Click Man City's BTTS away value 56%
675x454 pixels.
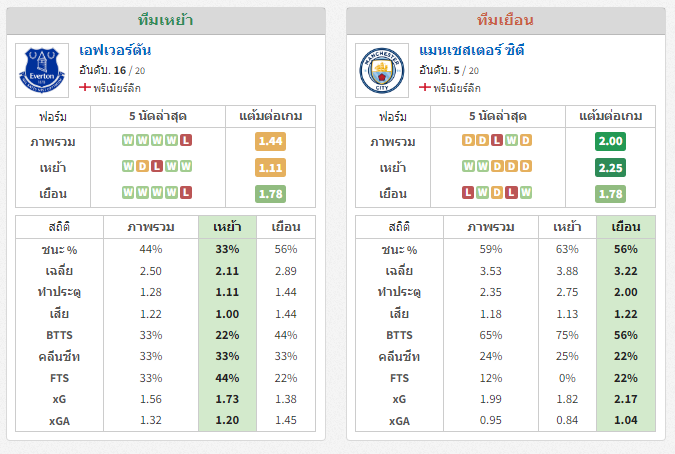626,335
